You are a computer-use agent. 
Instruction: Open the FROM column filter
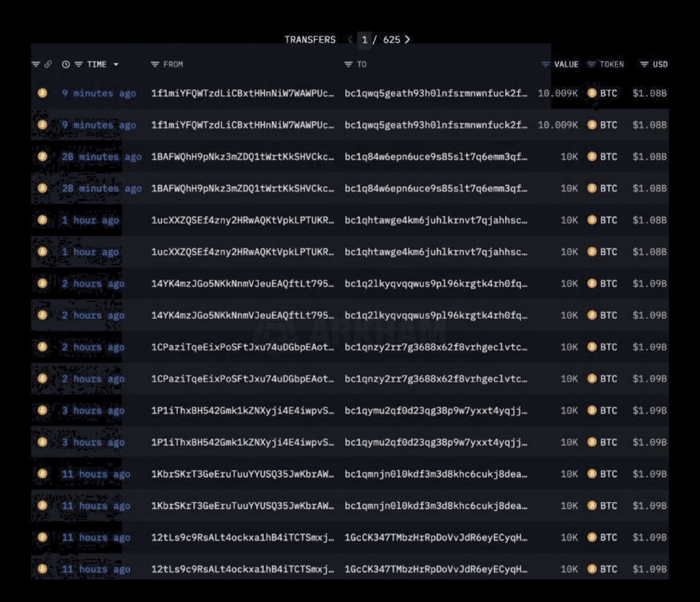click(155, 64)
